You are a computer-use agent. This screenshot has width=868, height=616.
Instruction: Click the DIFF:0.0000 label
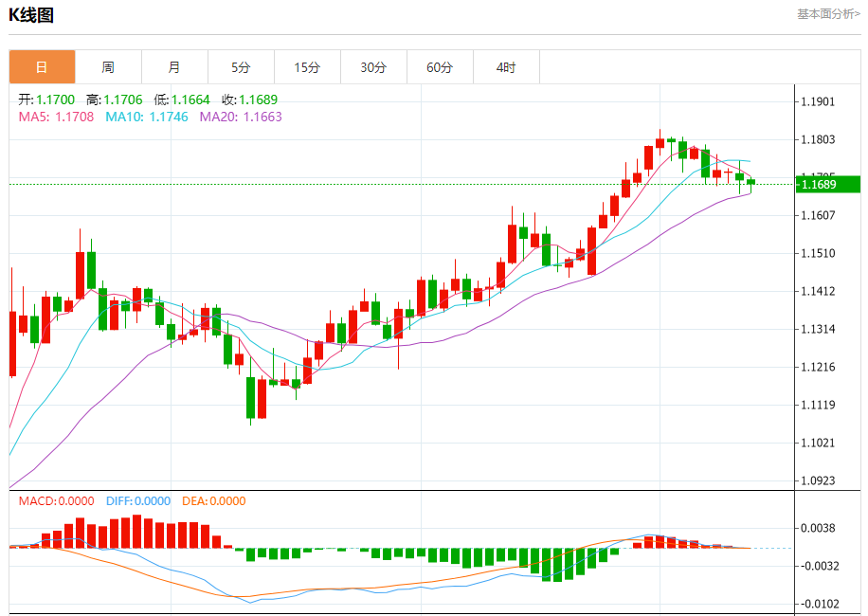pyautogui.click(x=138, y=501)
